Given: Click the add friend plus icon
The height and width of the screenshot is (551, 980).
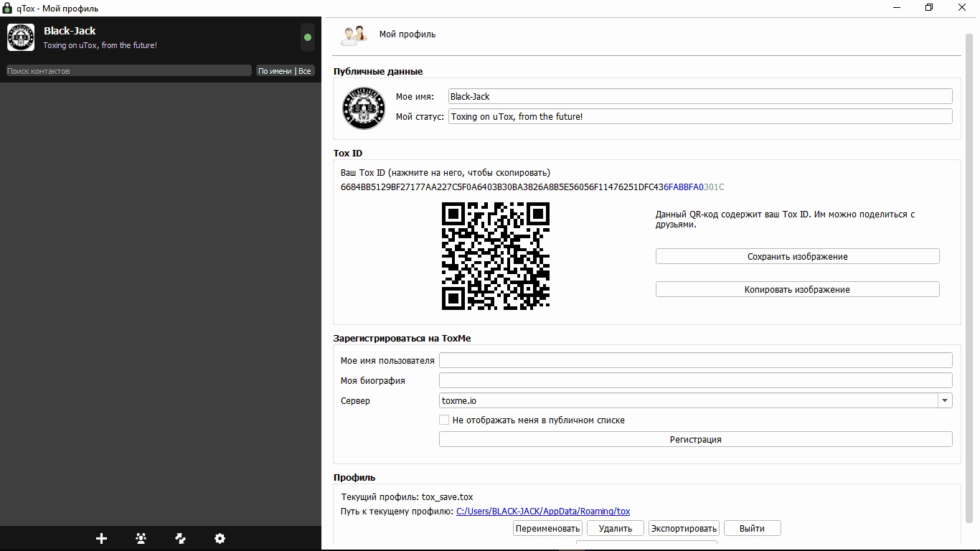Looking at the screenshot, I should [101, 538].
